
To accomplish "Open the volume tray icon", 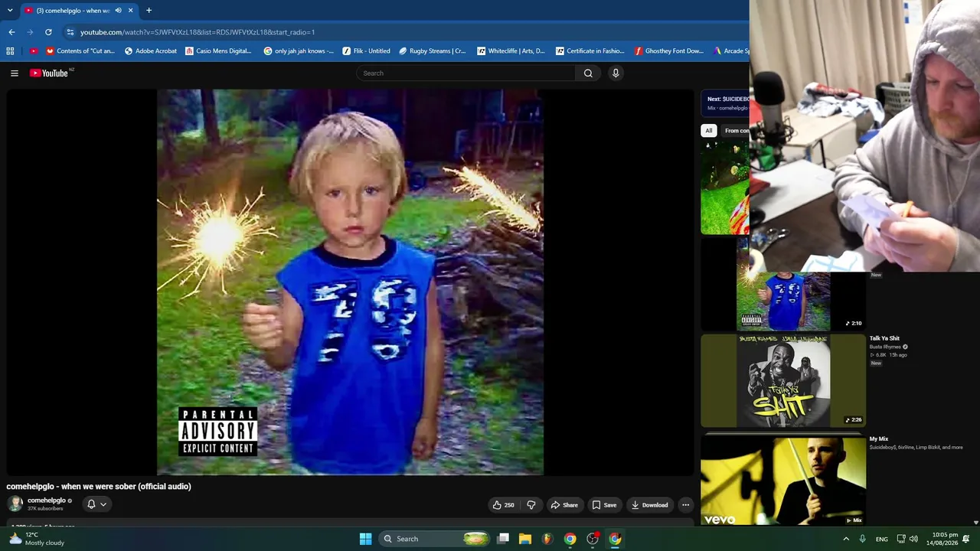I will click(913, 539).
